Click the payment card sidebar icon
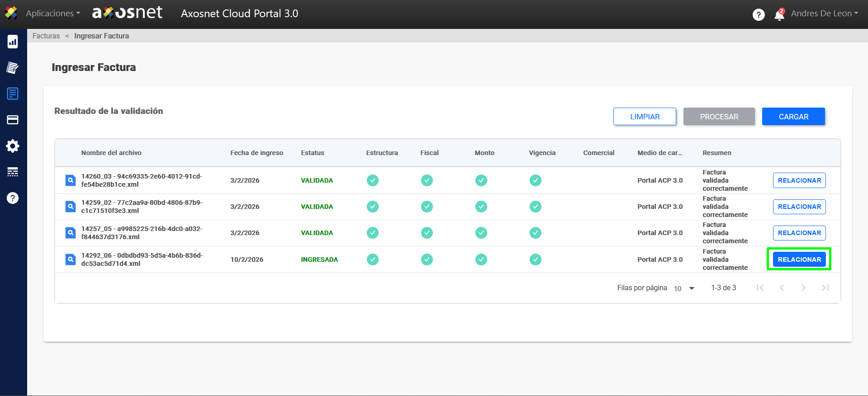 tap(13, 120)
